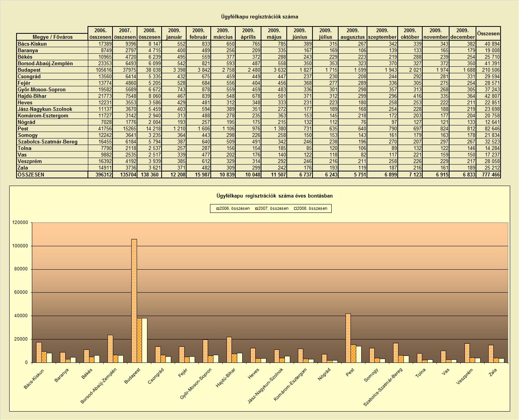
Task: Click the '2009. január' column header
Action: click(174, 33)
